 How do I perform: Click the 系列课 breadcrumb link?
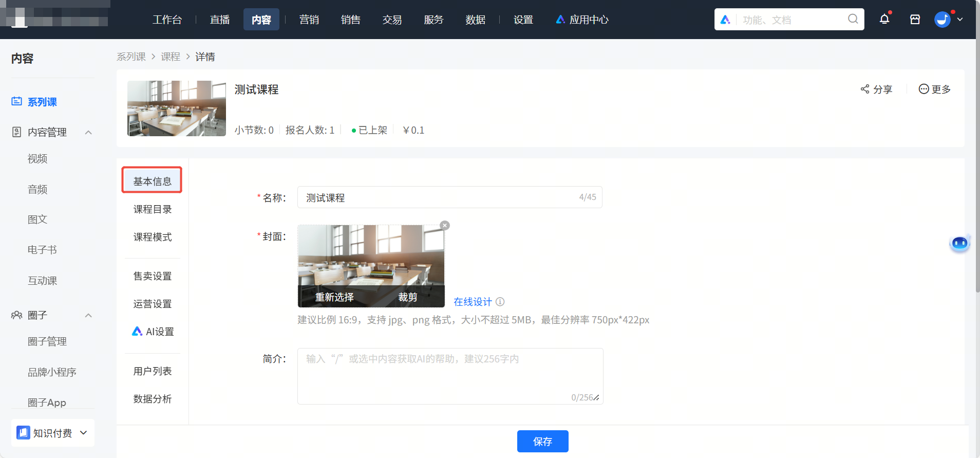tap(131, 57)
